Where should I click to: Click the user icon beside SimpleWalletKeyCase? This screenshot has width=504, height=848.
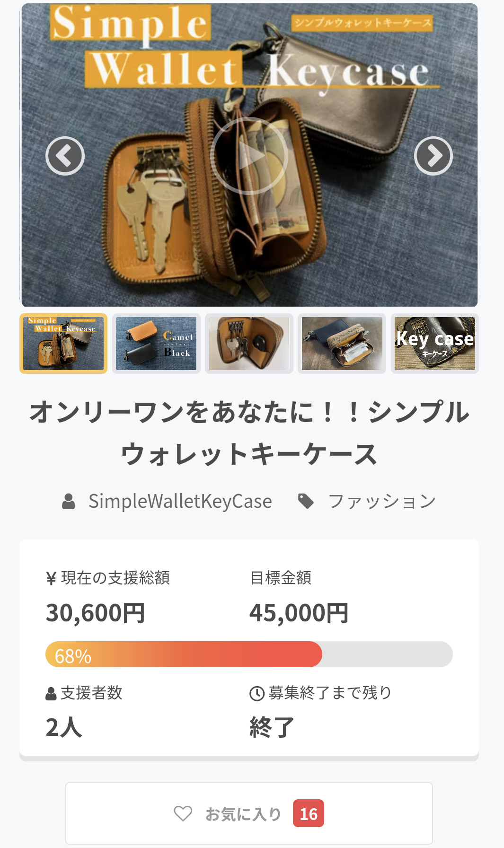[69, 501]
